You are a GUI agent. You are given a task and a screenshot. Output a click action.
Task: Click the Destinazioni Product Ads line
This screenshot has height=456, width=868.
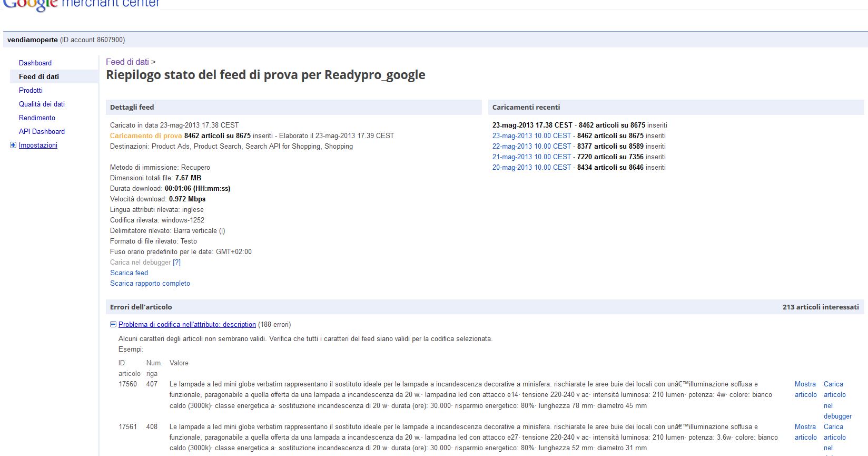(x=231, y=146)
